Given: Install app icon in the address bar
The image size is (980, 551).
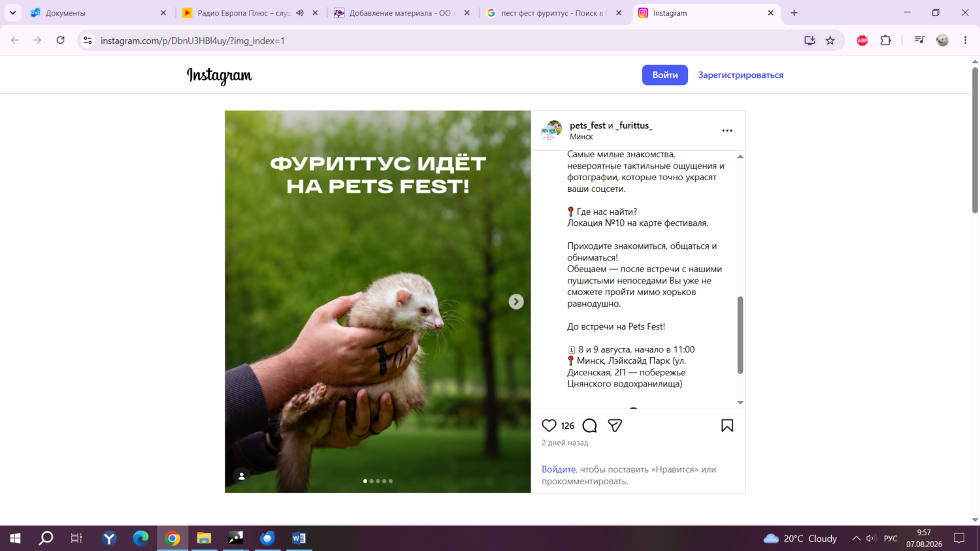Looking at the screenshot, I should 809,40.
